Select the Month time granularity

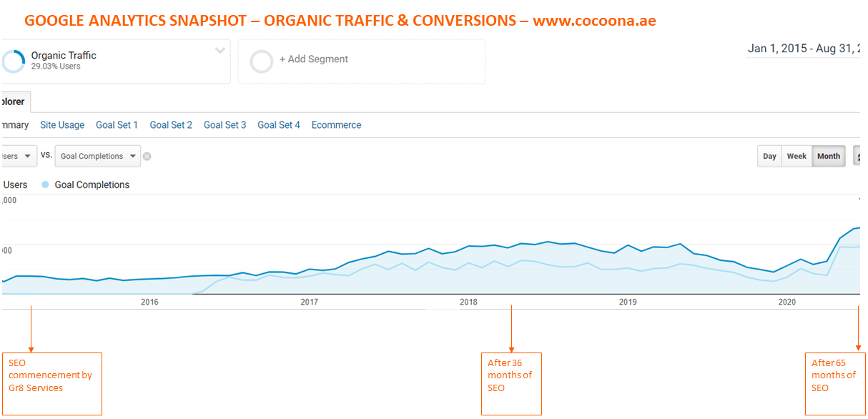pyautogui.click(x=829, y=156)
